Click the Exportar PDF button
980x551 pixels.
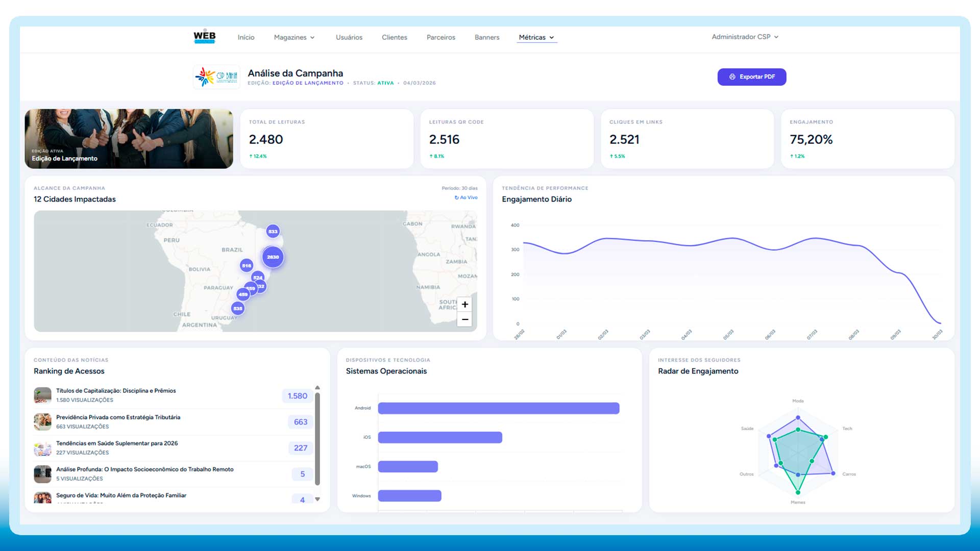[x=751, y=77]
